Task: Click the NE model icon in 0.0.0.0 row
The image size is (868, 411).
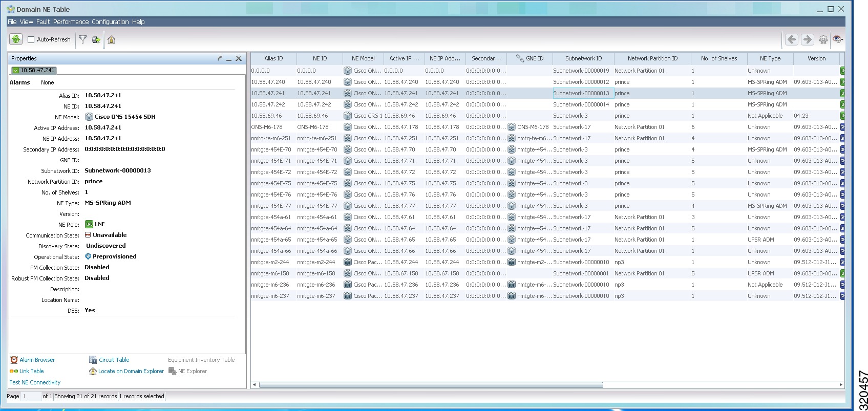Action: point(348,71)
